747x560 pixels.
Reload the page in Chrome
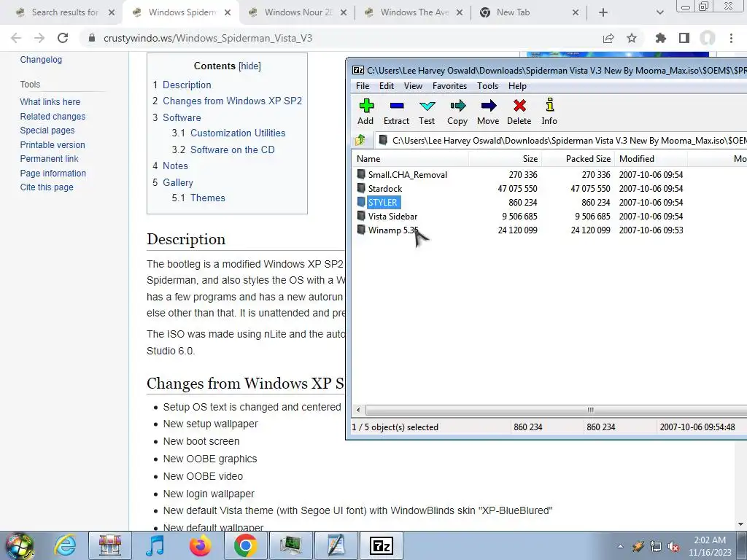(x=63, y=38)
